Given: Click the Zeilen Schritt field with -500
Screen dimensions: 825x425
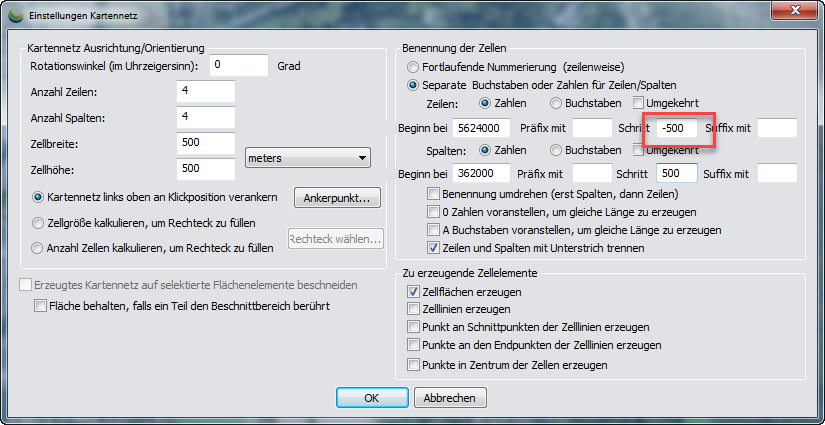Looking at the screenshot, I should coord(677,128).
